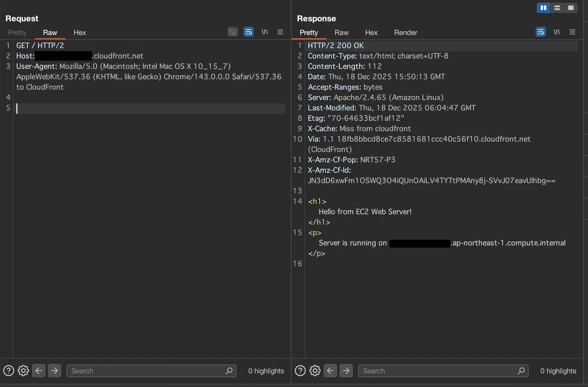588x387 pixels.
Task: Click User-Agent header name in Request
Action: click(x=37, y=66)
